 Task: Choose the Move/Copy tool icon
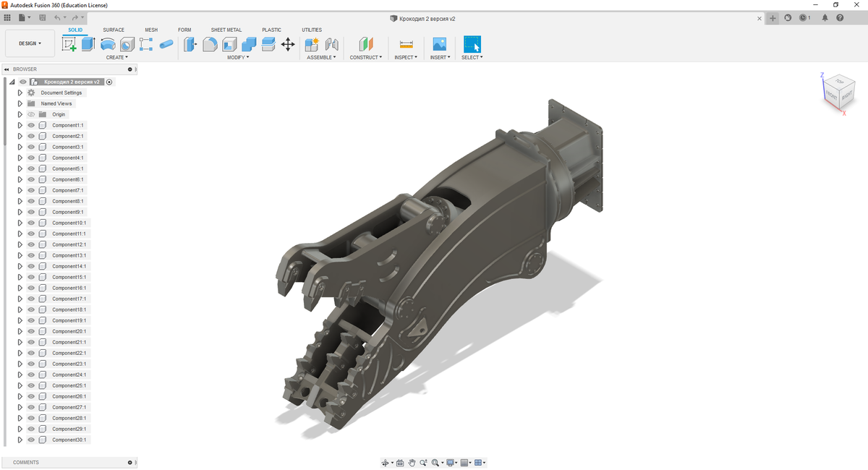pyautogui.click(x=288, y=44)
